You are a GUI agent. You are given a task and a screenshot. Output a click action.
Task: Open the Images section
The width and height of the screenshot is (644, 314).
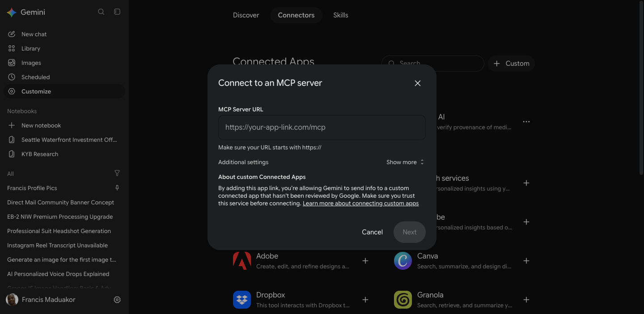(64, 63)
